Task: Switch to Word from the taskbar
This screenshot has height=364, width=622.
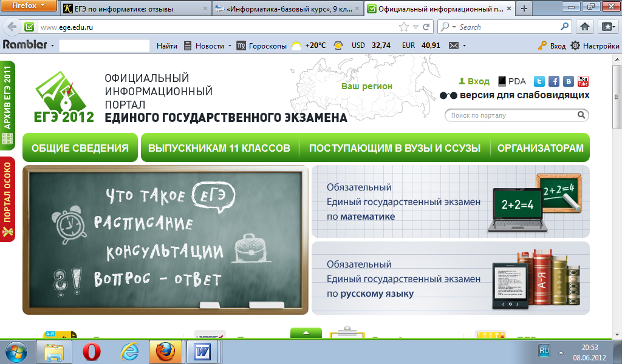Action: (x=202, y=352)
